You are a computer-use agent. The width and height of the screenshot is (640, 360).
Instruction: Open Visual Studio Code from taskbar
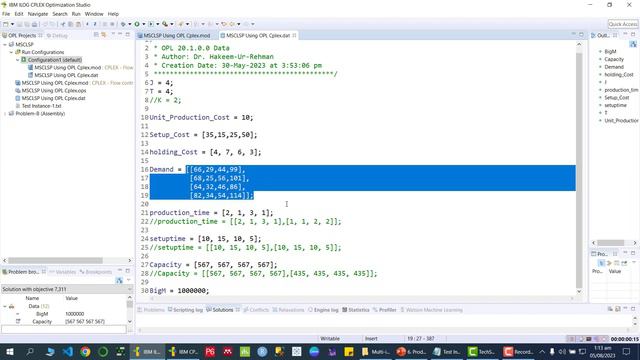click(67, 351)
